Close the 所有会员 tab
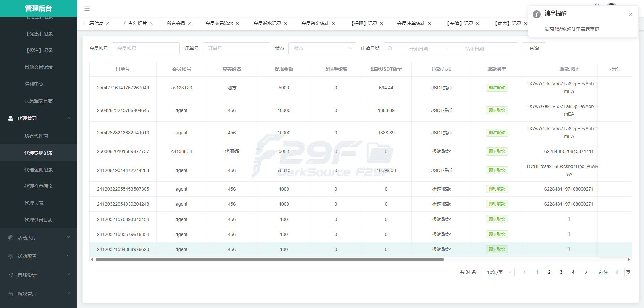Image resolution: width=644 pixels, height=308 pixels. click(x=190, y=23)
